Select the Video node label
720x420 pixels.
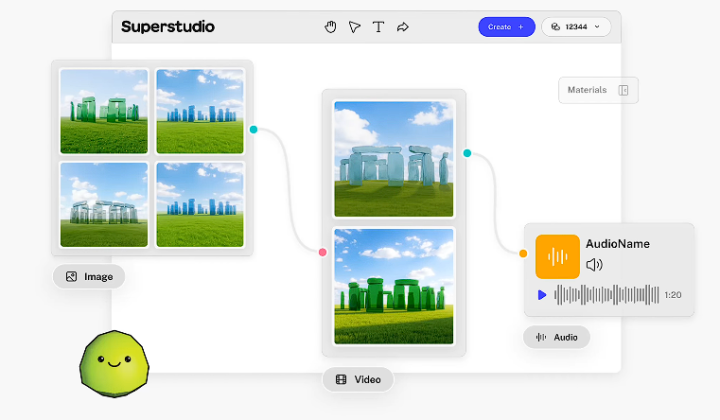tap(358, 379)
